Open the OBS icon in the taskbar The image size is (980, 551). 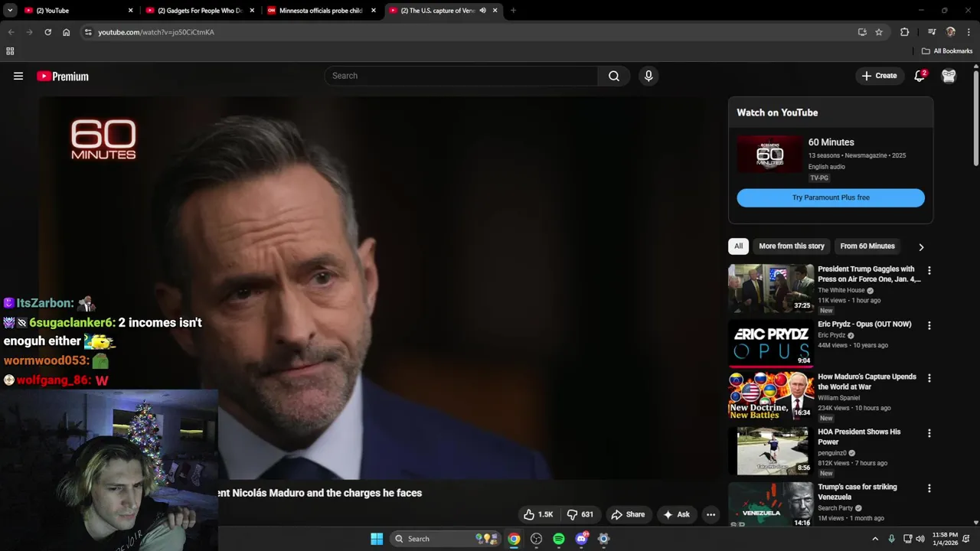point(537,539)
